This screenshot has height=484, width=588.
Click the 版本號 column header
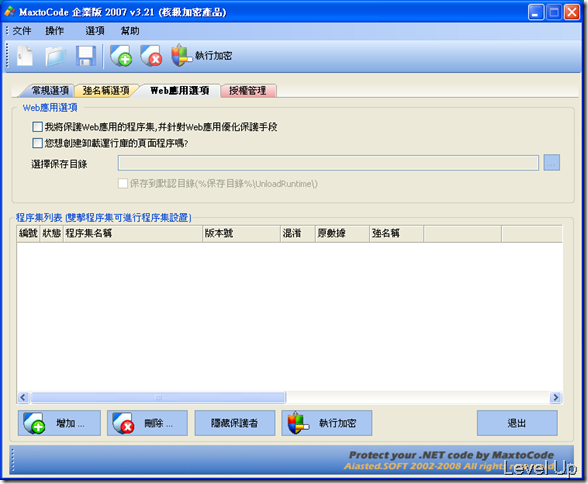[x=242, y=234]
